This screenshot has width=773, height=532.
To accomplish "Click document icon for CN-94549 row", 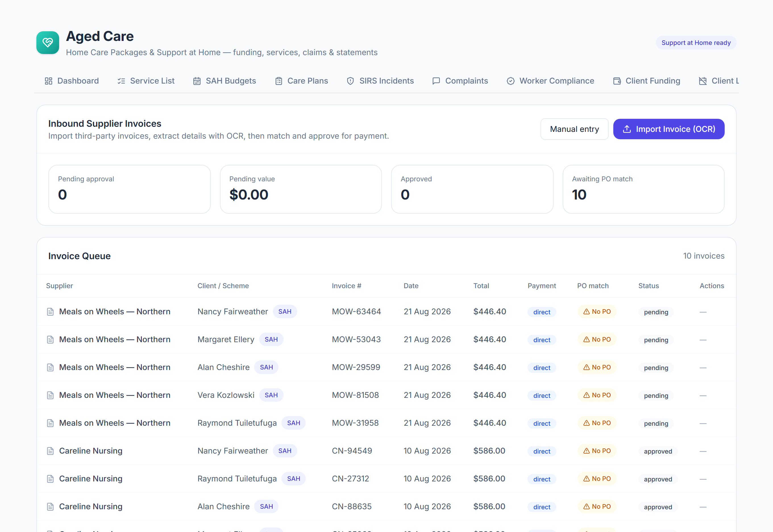I will pyautogui.click(x=50, y=451).
